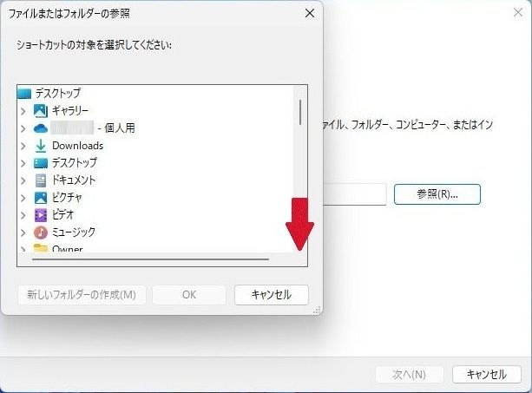The width and height of the screenshot is (532, 393).
Task: Click the ビデオ (Videos) icon
Action: [x=40, y=215]
